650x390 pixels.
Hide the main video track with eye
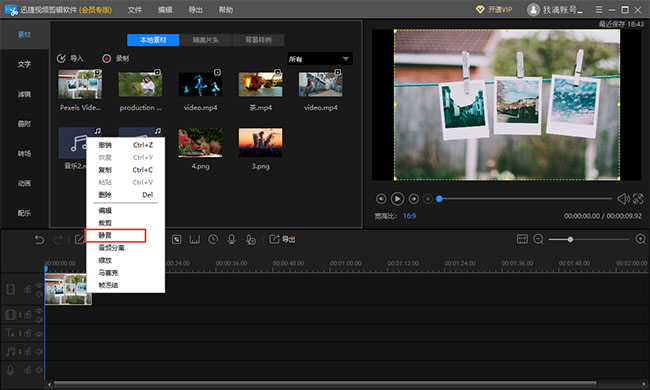click(x=39, y=285)
